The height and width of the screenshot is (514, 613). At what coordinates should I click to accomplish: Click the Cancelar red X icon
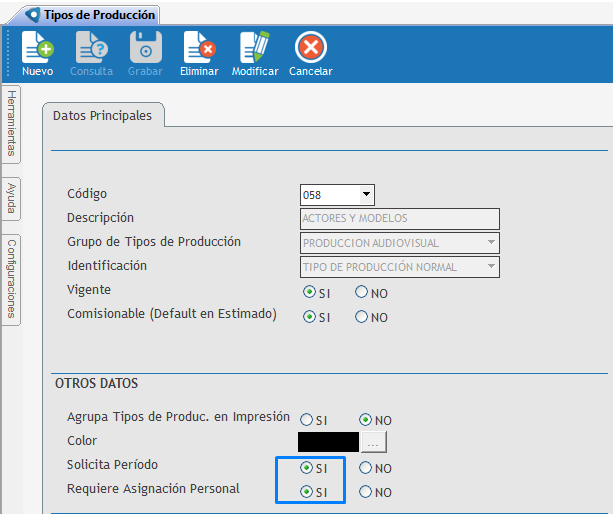pos(310,48)
